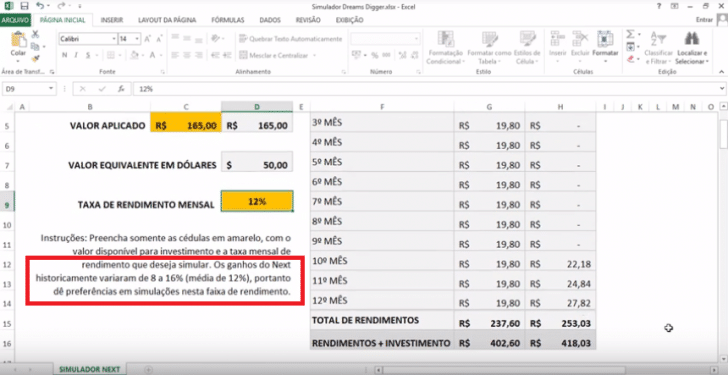Copy the selection to the clipboard
728x375 pixels.
[35, 46]
